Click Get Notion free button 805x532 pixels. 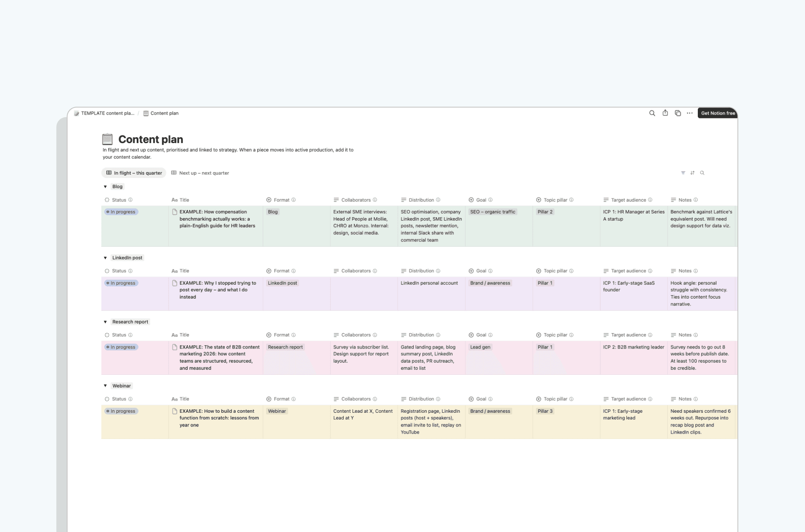point(717,113)
